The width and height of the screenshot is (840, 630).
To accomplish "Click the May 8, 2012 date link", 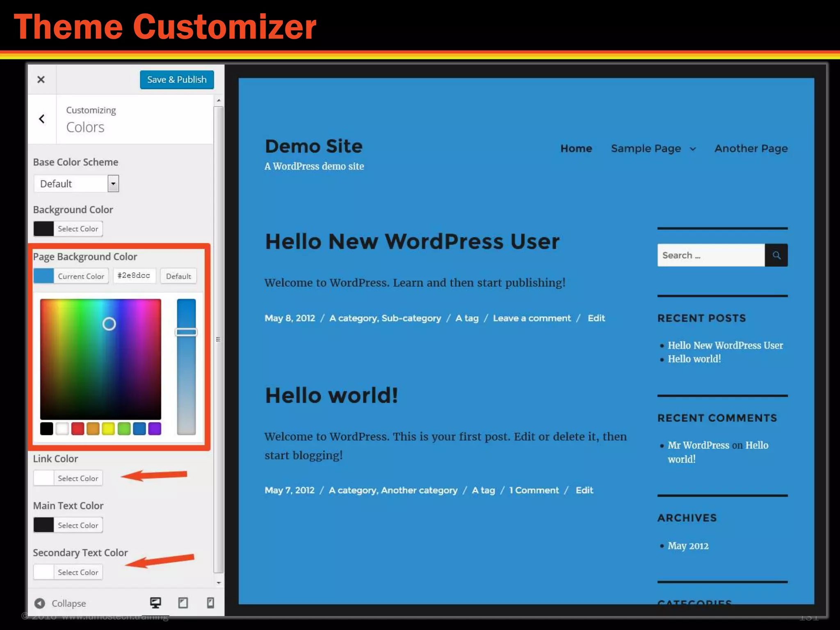I will [290, 318].
